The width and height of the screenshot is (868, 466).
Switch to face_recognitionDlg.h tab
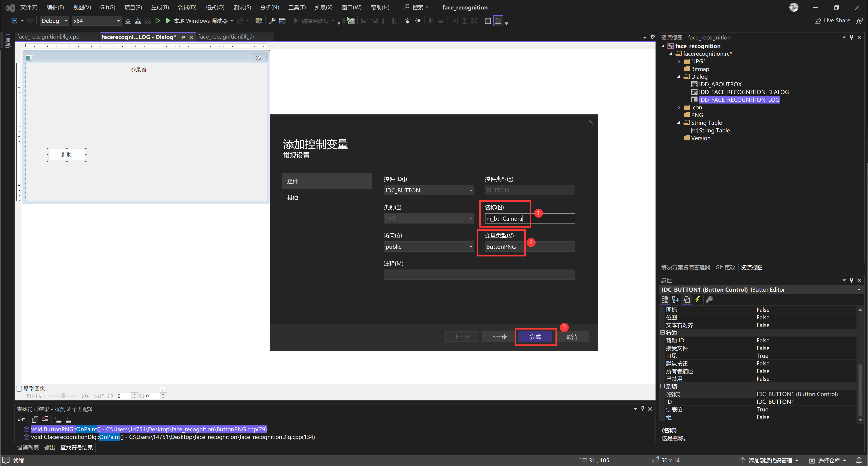(226, 37)
